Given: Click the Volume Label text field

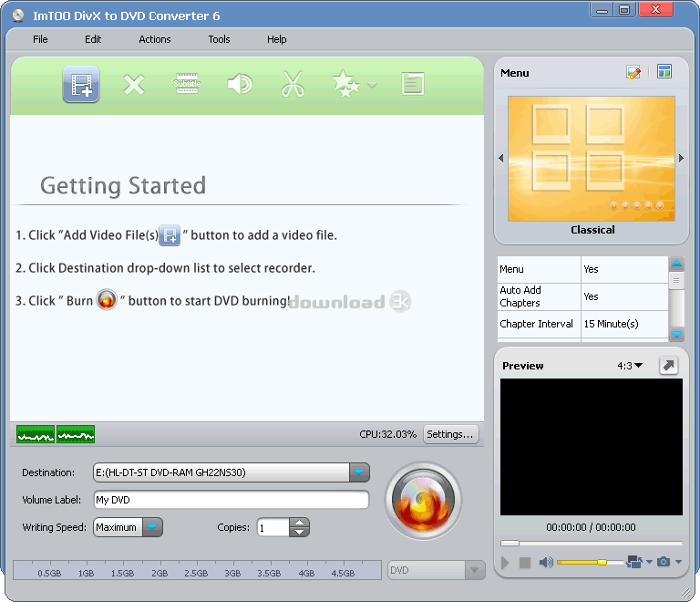Looking at the screenshot, I should 232,500.
